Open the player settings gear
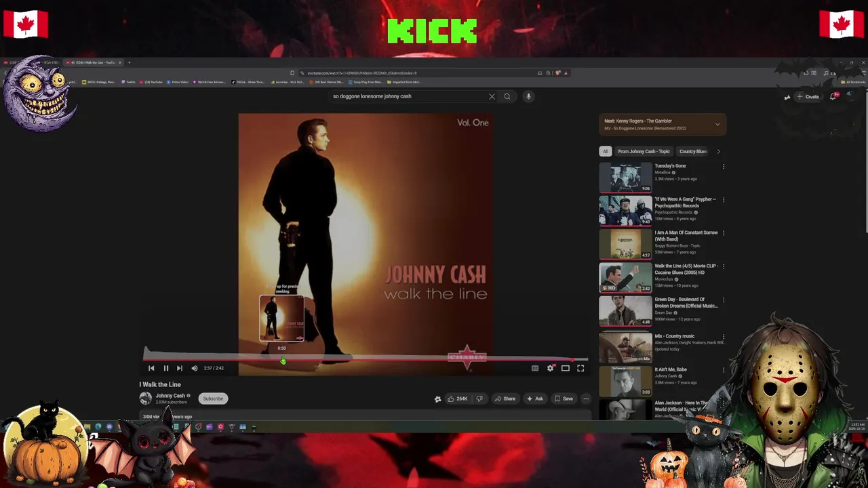This screenshot has width=868, height=488. tap(550, 368)
